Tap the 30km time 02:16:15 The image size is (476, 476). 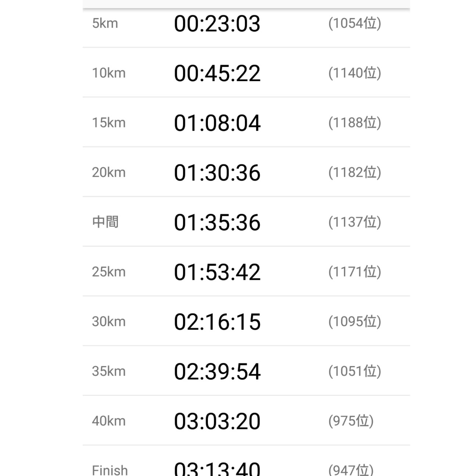217,322
